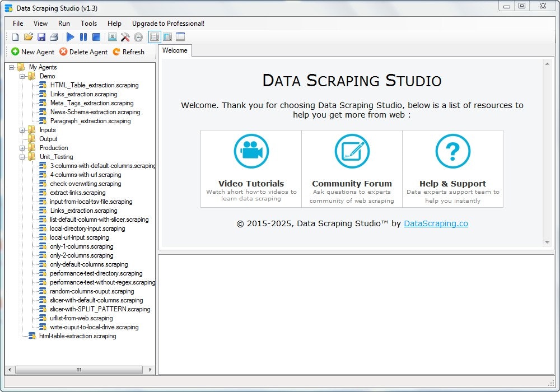560x392 pixels.
Task: Click the Save floppy disk icon
Action: [41, 37]
